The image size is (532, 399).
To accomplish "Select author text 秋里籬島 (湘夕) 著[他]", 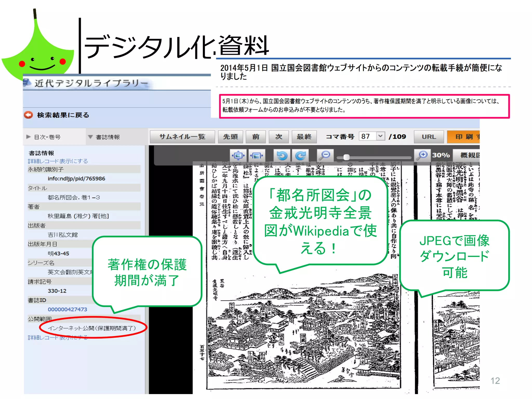I will pyautogui.click(x=78, y=216).
